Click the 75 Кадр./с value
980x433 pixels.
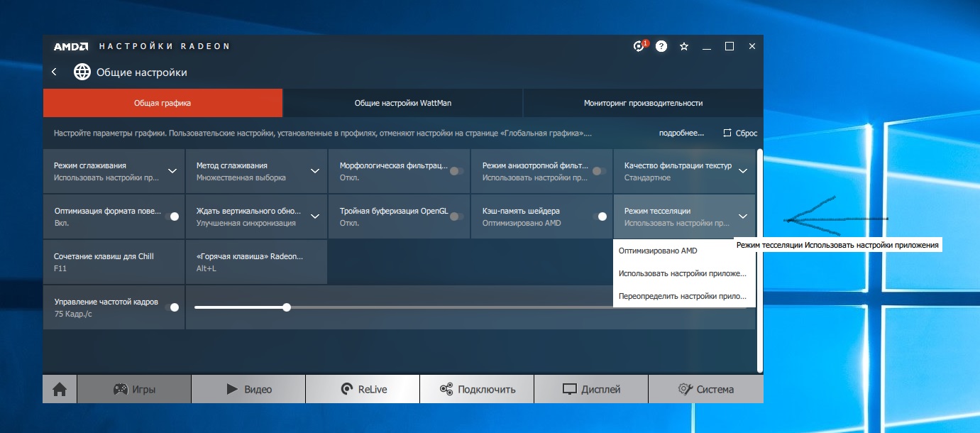pos(73,314)
